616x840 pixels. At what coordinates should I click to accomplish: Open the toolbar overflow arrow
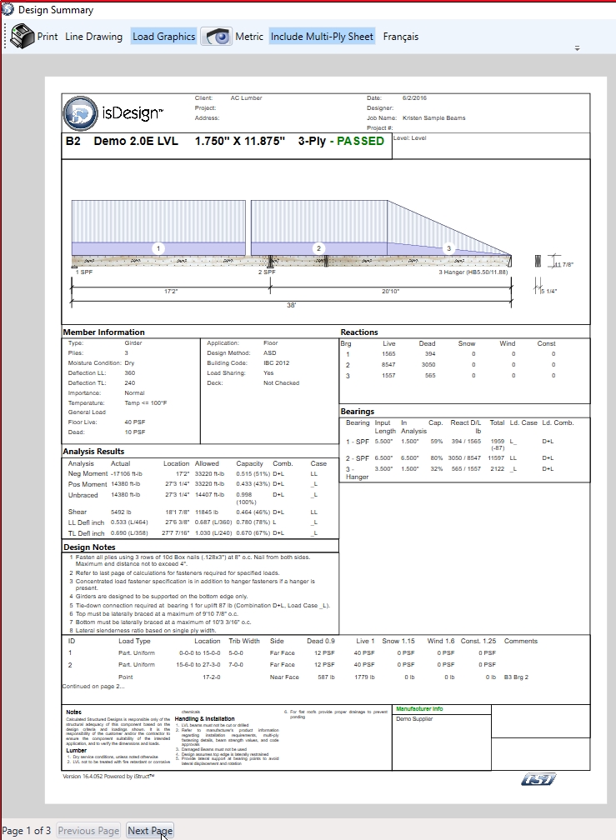(577, 48)
